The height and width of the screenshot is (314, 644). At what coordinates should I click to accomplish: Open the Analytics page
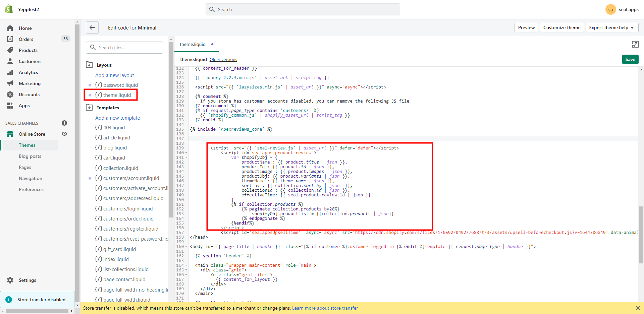point(28,72)
